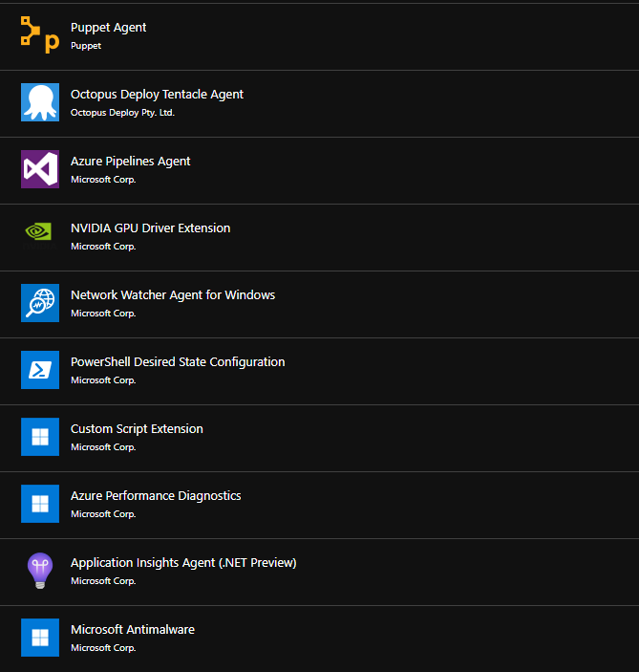Select the Puppet Agent extension title
The width and height of the screenshot is (639, 672).
coord(108,28)
